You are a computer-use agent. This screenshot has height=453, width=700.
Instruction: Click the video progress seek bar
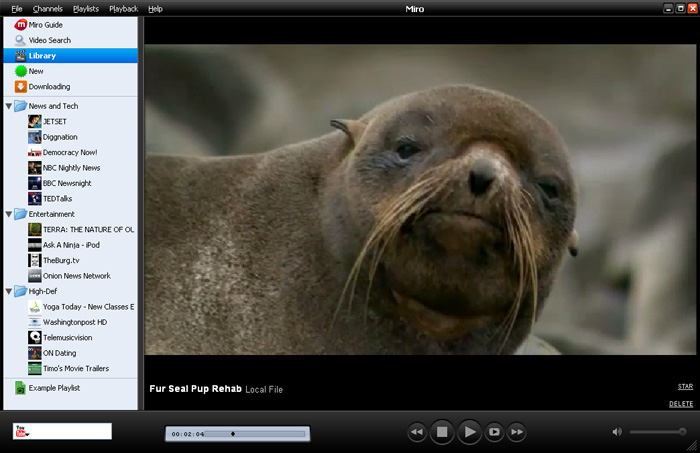[256, 434]
